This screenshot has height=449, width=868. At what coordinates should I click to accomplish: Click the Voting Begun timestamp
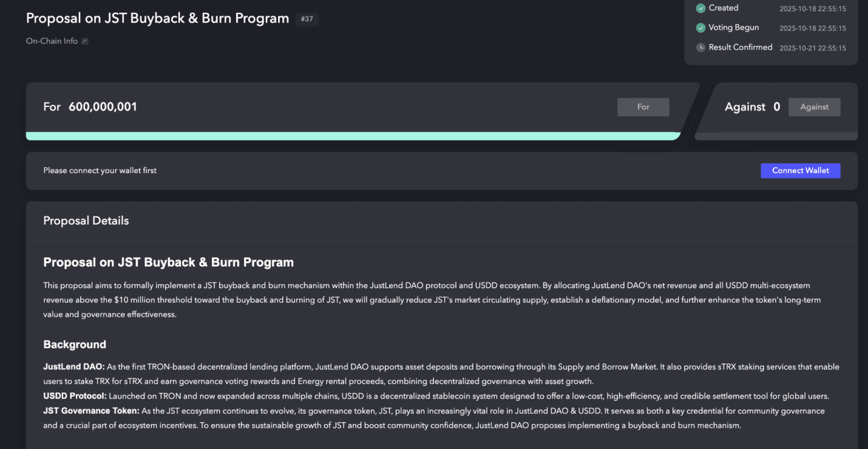[813, 29]
